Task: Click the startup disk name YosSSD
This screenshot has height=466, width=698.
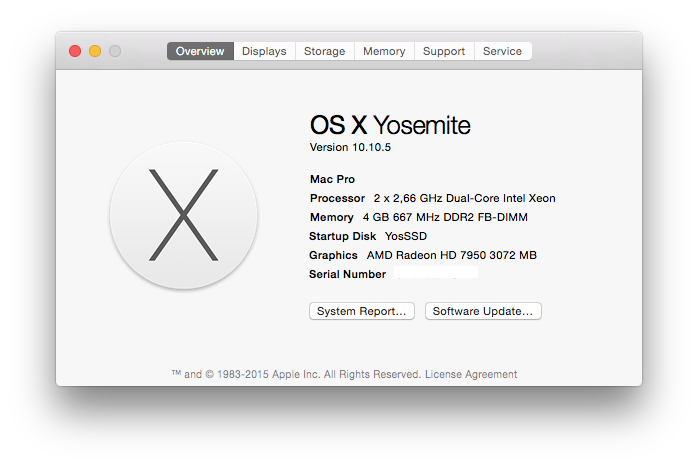Action: click(x=406, y=236)
